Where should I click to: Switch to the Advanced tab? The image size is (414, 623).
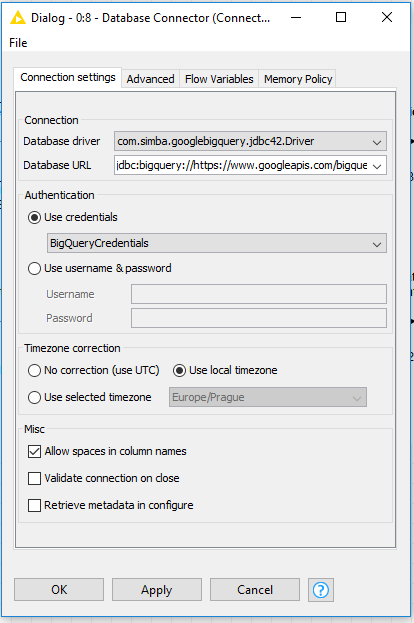(151, 79)
